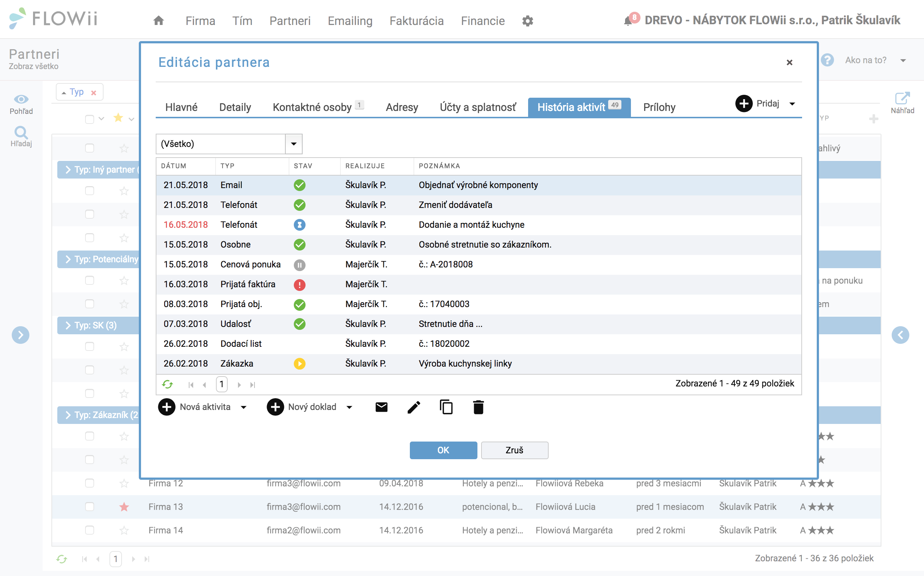924x576 pixels.
Task: Go to last page of activity grid
Action: coord(253,385)
